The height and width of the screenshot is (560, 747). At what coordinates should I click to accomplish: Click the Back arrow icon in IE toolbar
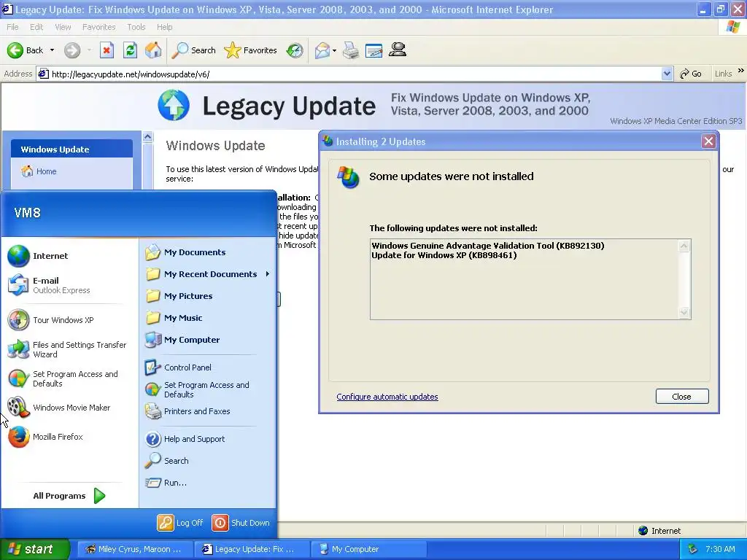pos(15,50)
